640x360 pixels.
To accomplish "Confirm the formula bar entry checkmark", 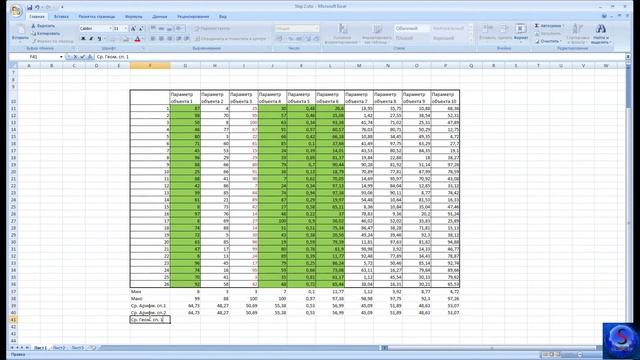I will click(82, 57).
